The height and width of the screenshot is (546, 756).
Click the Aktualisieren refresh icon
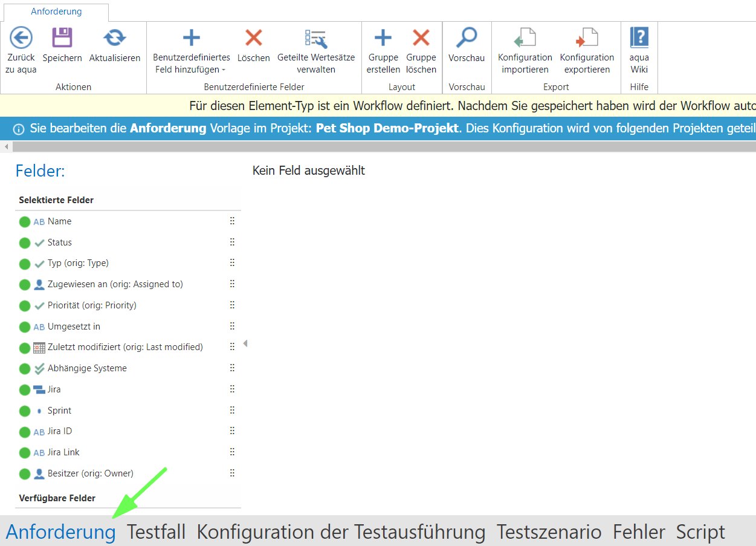(114, 38)
